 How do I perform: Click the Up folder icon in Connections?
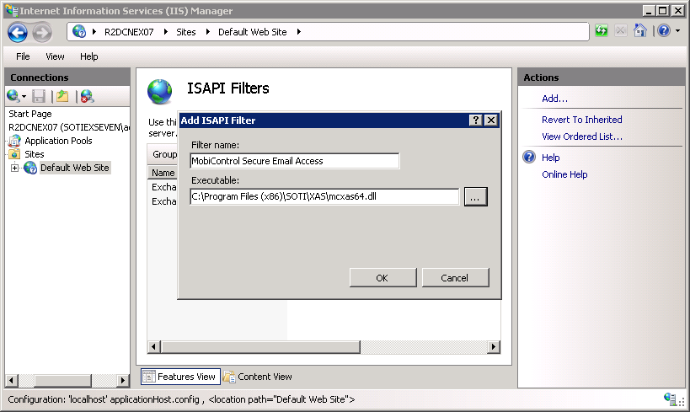pyautogui.click(x=62, y=96)
